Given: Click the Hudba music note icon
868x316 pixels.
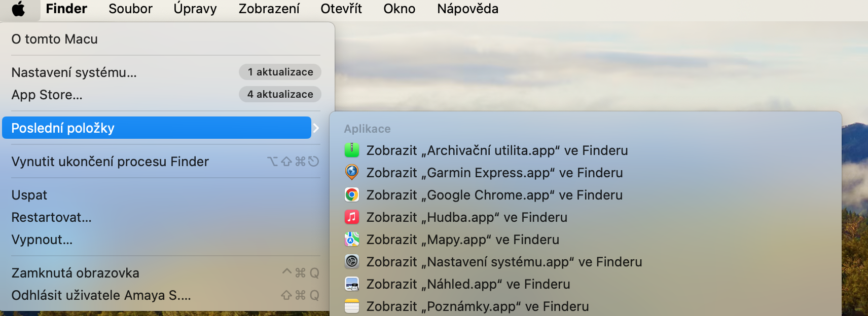Looking at the screenshot, I should (352, 217).
